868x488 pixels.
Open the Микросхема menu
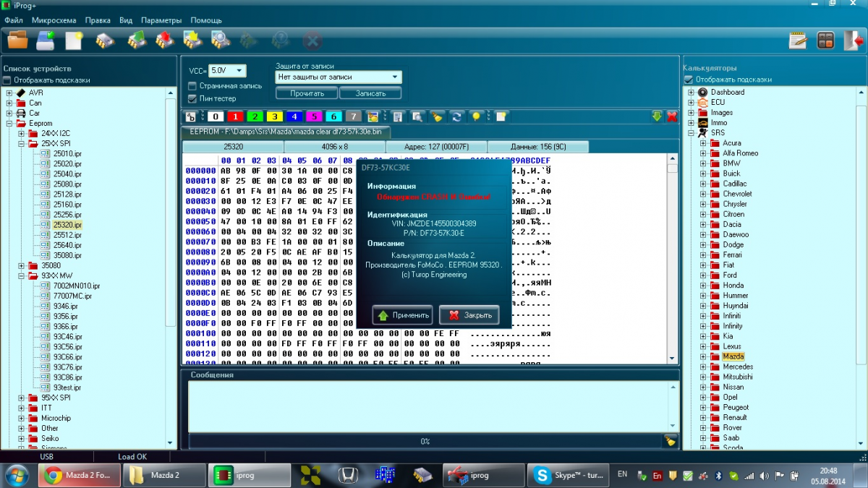tap(54, 20)
